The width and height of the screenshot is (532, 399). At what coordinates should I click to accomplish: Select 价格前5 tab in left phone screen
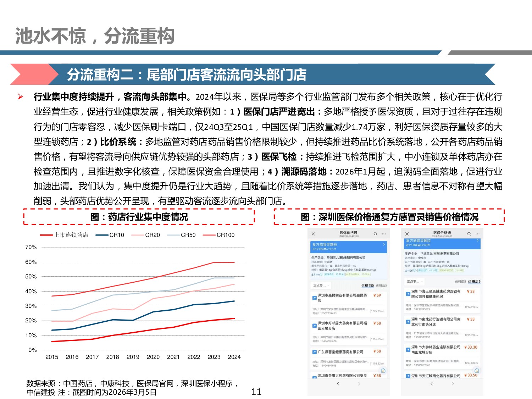point(367,286)
